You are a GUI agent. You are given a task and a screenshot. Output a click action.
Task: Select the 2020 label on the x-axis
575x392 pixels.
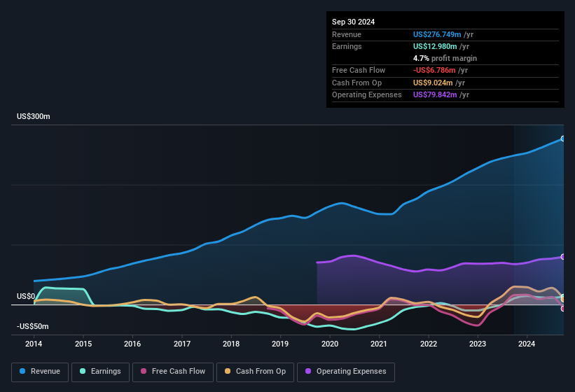tap(330, 344)
